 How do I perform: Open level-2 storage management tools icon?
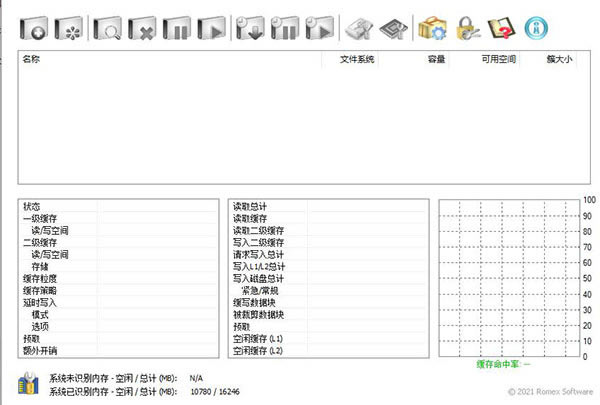tap(359, 28)
